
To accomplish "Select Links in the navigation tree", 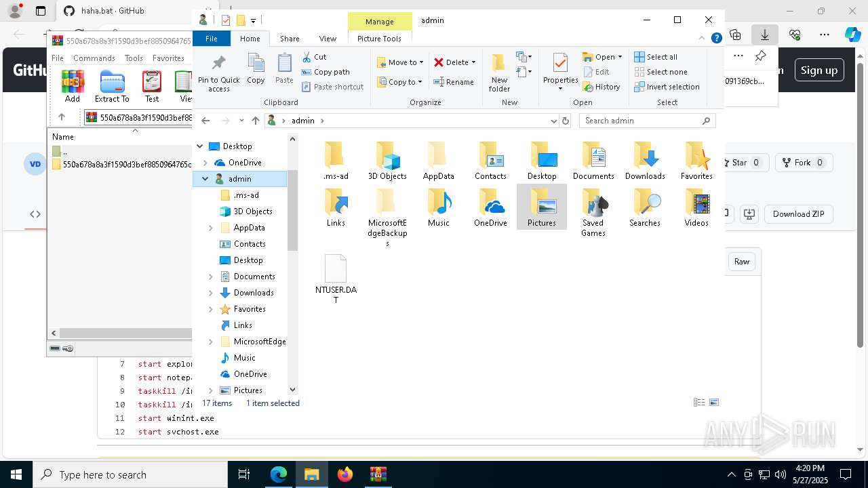I will [x=243, y=325].
